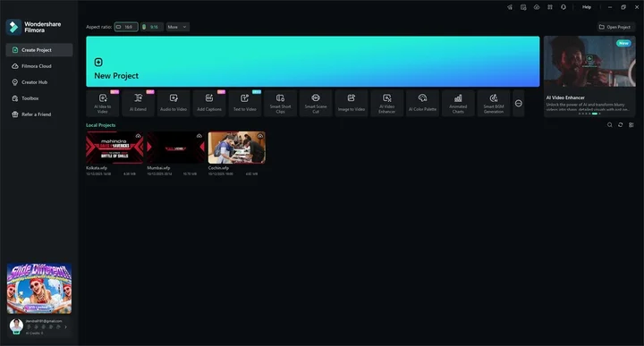
Task: Open the AI Color Palette tool
Action: (x=422, y=103)
